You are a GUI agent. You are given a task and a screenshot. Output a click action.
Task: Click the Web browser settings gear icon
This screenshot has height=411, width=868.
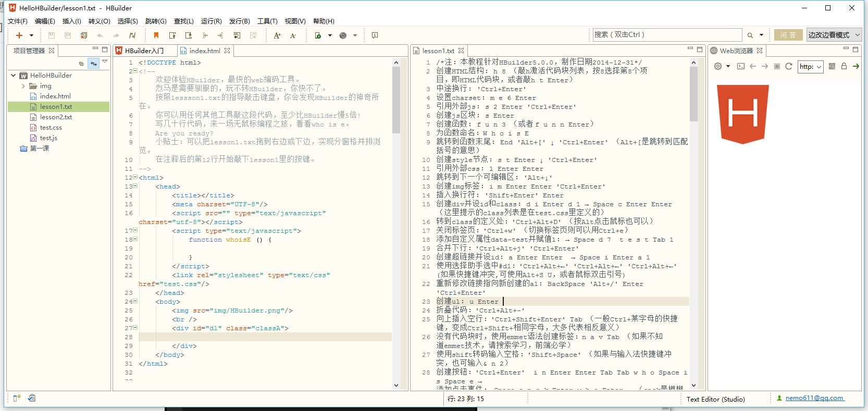coord(718,66)
